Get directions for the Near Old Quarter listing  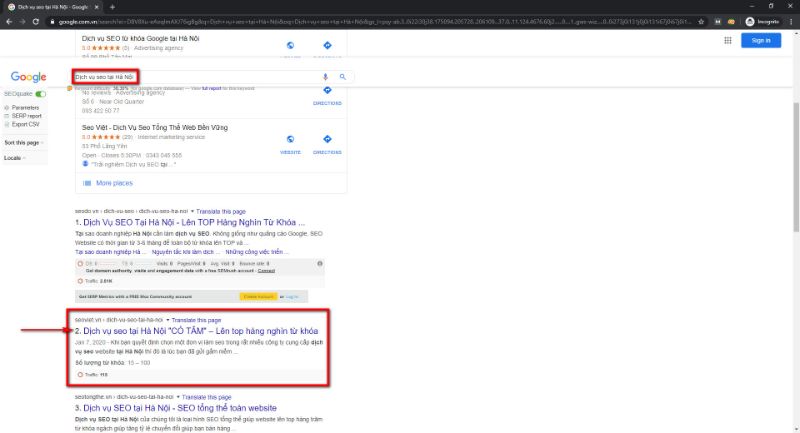point(327,95)
